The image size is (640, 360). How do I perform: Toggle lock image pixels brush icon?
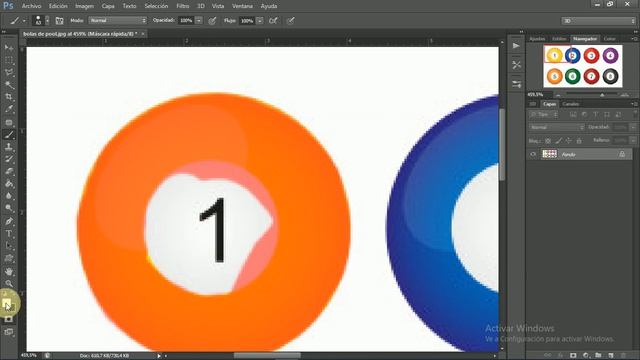tap(558, 141)
